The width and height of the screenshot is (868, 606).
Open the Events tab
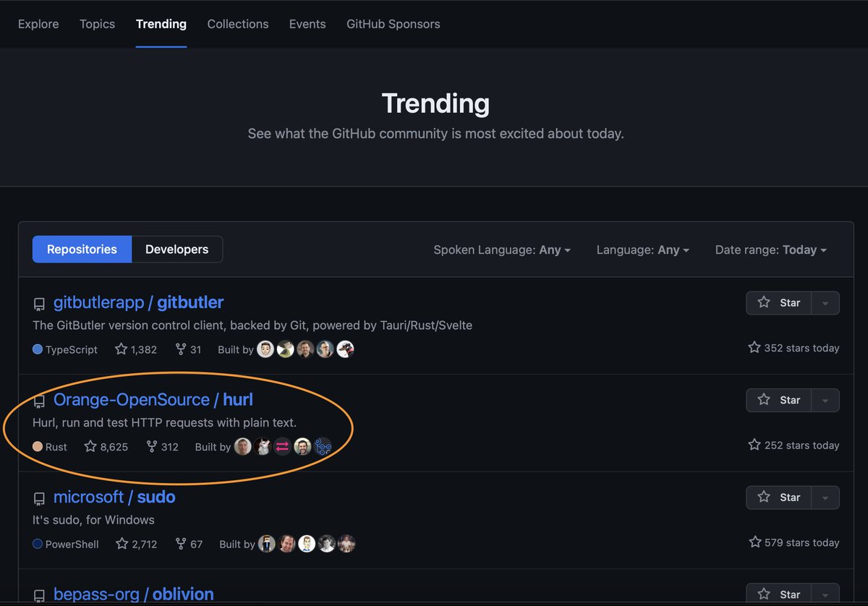tap(307, 24)
